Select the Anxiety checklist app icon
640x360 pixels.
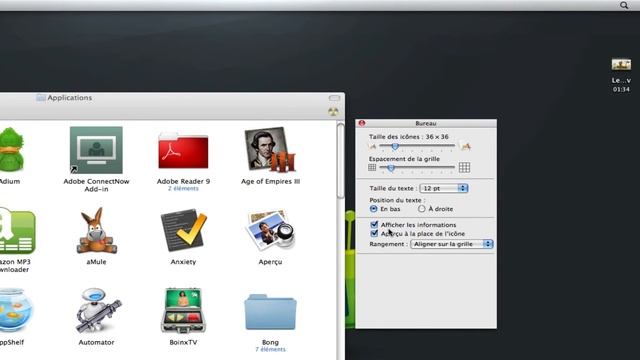point(183,230)
